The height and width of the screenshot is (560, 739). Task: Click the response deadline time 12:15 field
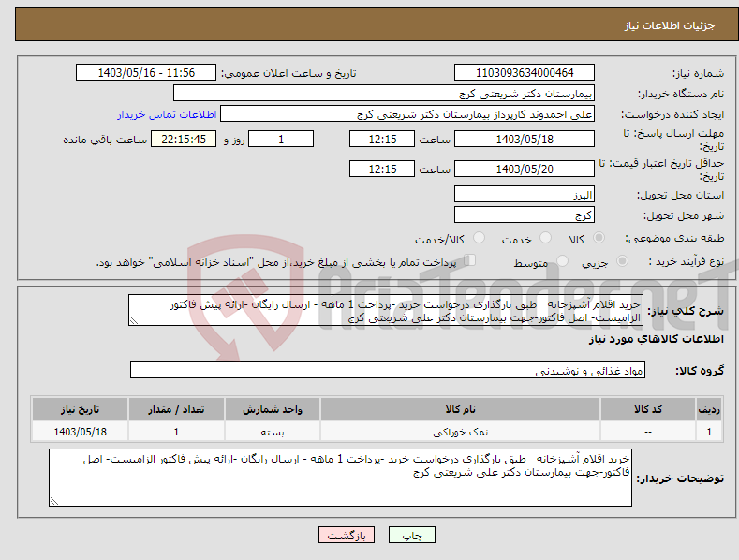[x=382, y=139]
